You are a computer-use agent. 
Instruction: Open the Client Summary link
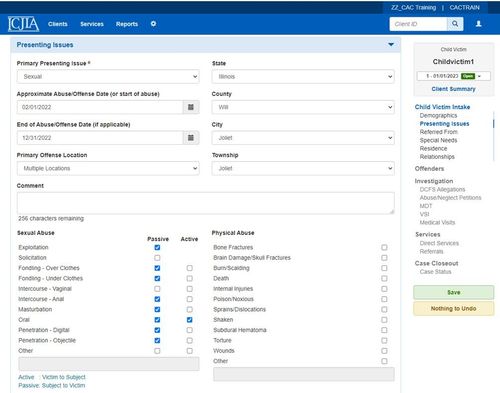pyautogui.click(x=453, y=89)
